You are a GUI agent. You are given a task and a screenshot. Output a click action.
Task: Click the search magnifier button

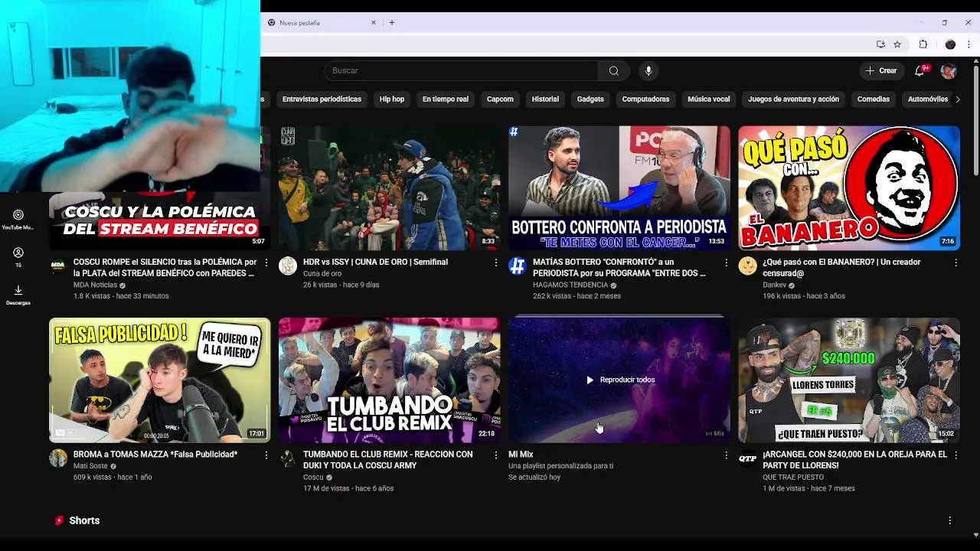click(x=613, y=70)
